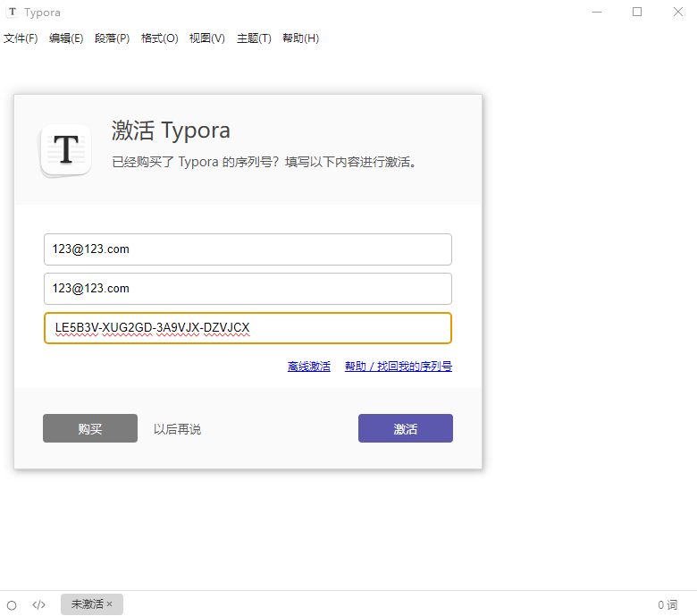Click the second email input field
The width and height of the screenshot is (697, 616).
[248, 289]
